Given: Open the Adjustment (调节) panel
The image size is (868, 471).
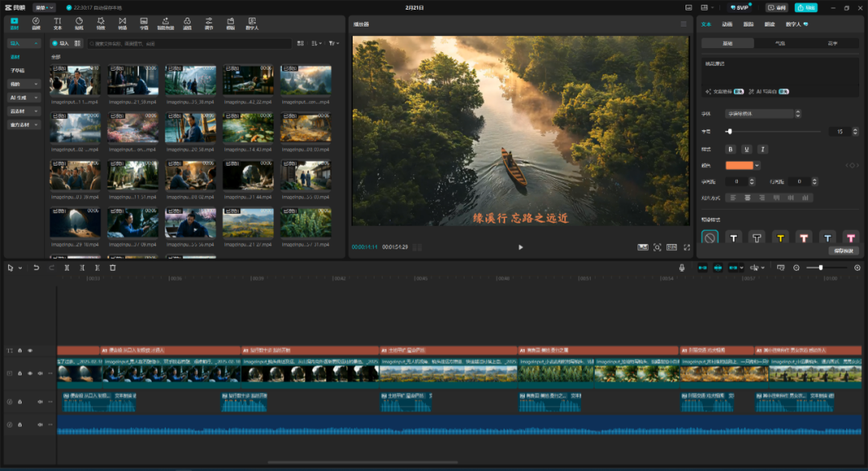Looking at the screenshot, I should (209, 23).
